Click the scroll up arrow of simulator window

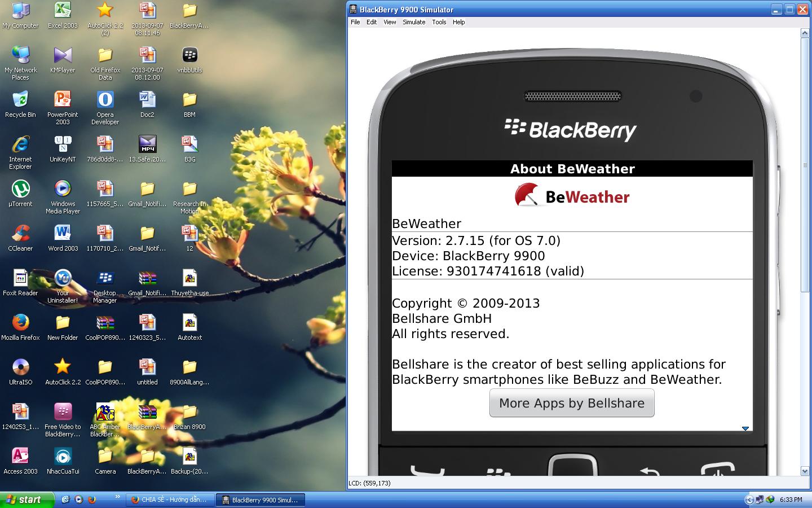coord(805,33)
